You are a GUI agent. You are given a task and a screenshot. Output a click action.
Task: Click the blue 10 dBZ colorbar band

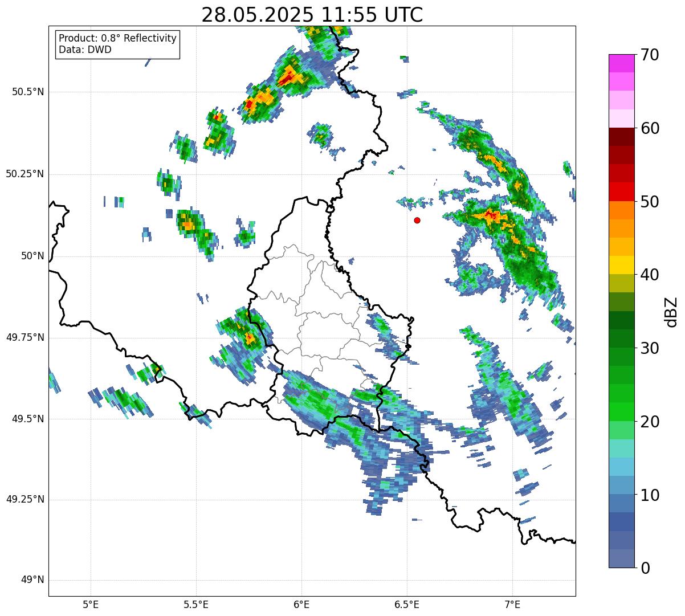pos(621,504)
